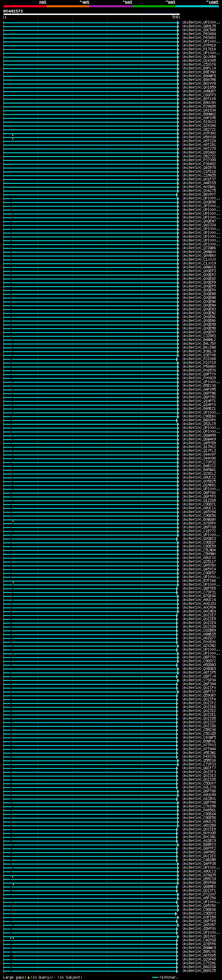Viewport: 222px width, 980px height.
Task: Select hit UniRef100_B6SVV9
Action: (199, 83)
